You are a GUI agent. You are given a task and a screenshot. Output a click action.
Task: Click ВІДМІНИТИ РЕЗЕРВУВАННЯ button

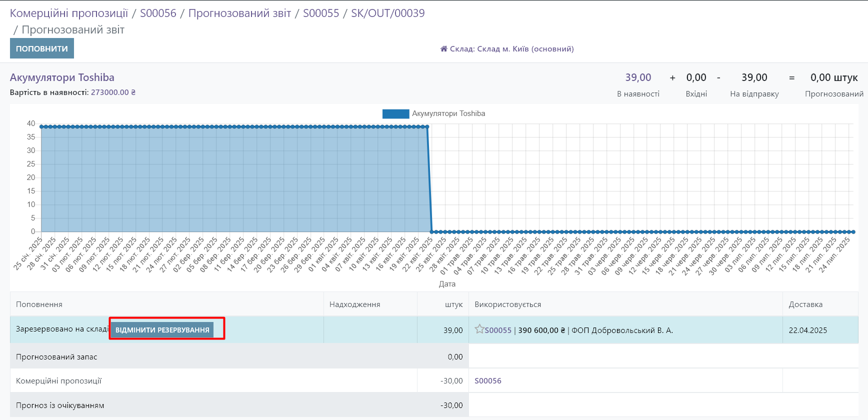click(x=162, y=330)
